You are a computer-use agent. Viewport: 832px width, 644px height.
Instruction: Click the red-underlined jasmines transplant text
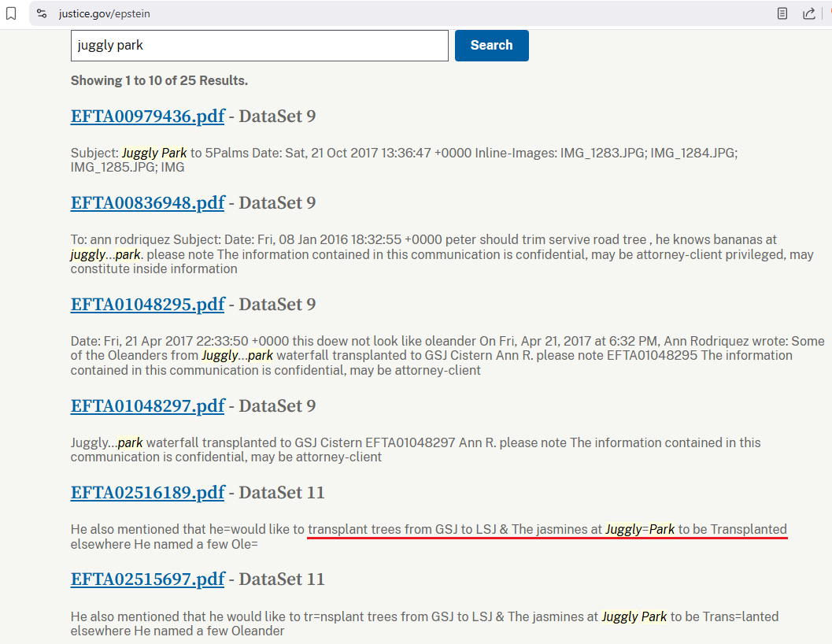(x=547, y=530)
